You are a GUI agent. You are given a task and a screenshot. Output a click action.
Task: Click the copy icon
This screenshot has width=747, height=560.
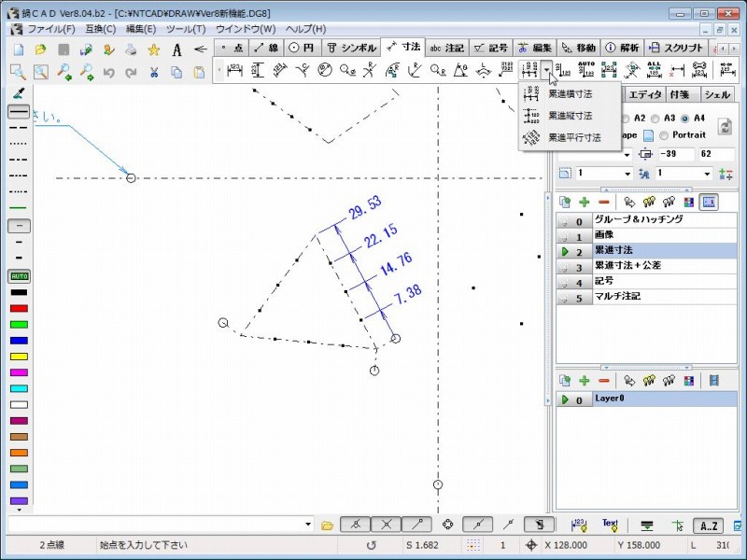(x=176, y=73)
